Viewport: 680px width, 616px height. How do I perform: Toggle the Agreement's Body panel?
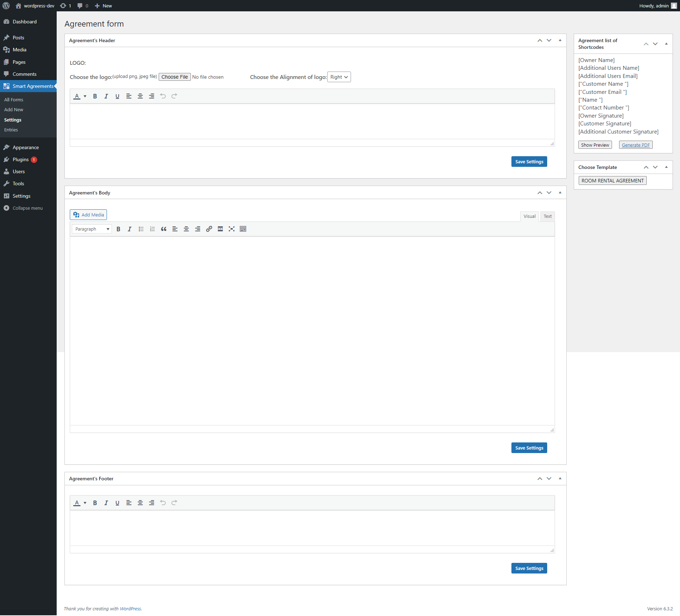560,193
